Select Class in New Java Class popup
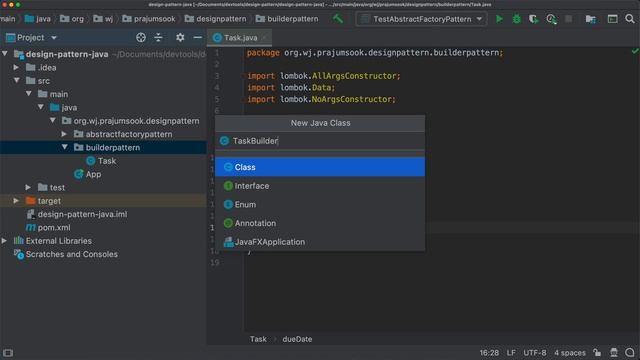The image size is (640, 360). coord(320,167)
